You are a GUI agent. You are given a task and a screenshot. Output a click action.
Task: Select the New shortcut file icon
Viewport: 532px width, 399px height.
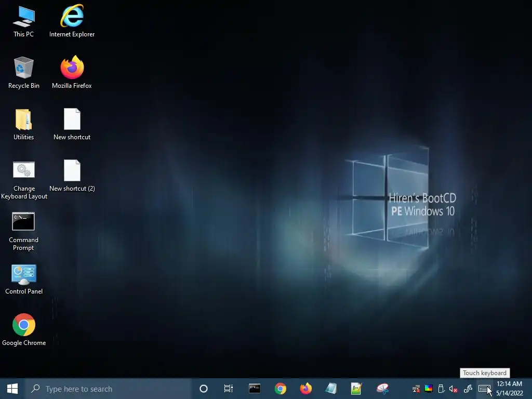click(72, 124)
